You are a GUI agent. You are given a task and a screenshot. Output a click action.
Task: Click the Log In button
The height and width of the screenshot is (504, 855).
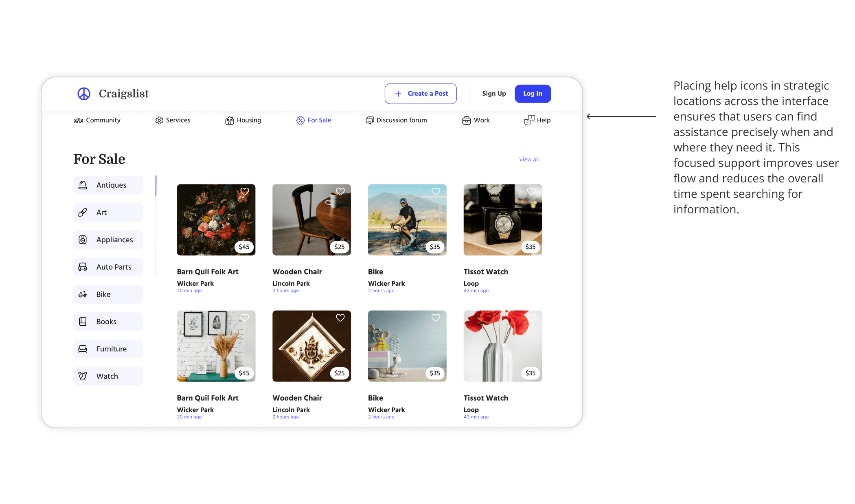click(x=533, y=94)
